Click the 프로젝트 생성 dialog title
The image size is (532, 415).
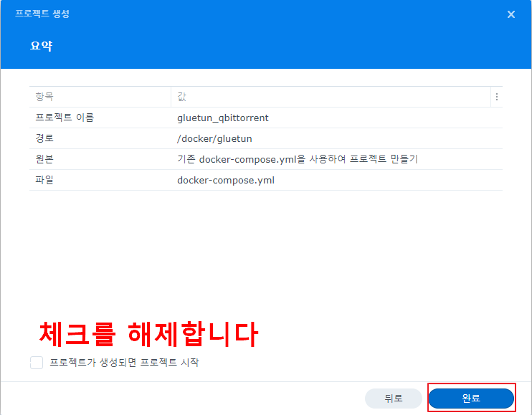(42, 14)
